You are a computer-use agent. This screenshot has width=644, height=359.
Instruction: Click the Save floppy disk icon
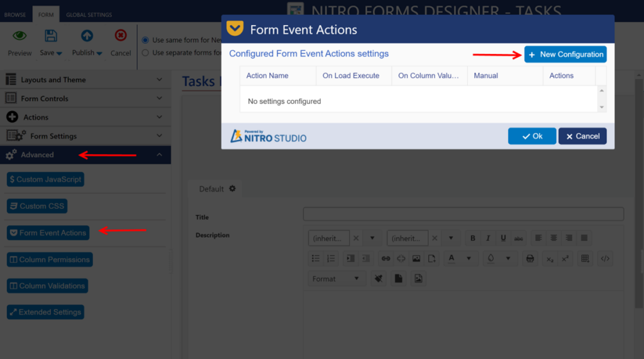coord(50,36)
